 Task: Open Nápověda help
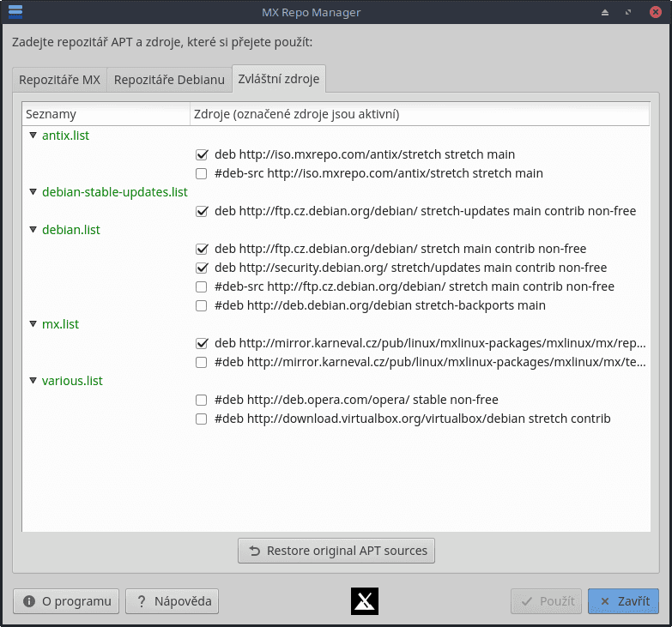pos(173,601)
